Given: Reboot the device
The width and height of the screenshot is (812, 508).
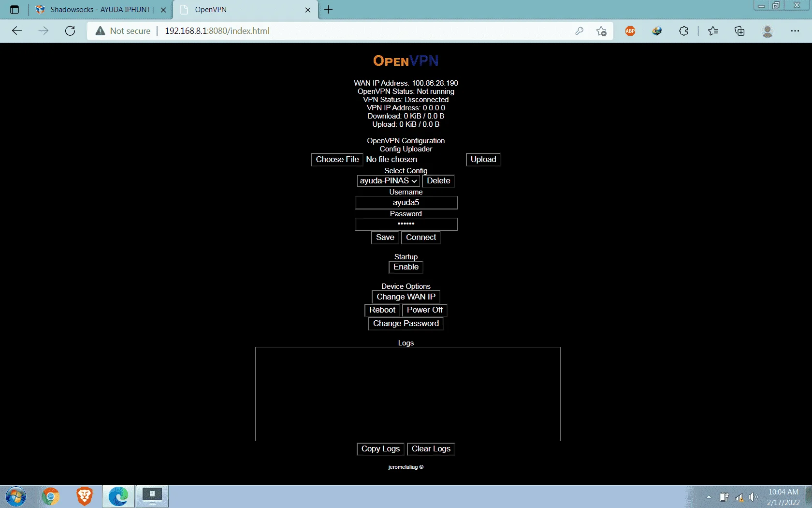Looking at the screenshot, I should click(x=382, y=310).
